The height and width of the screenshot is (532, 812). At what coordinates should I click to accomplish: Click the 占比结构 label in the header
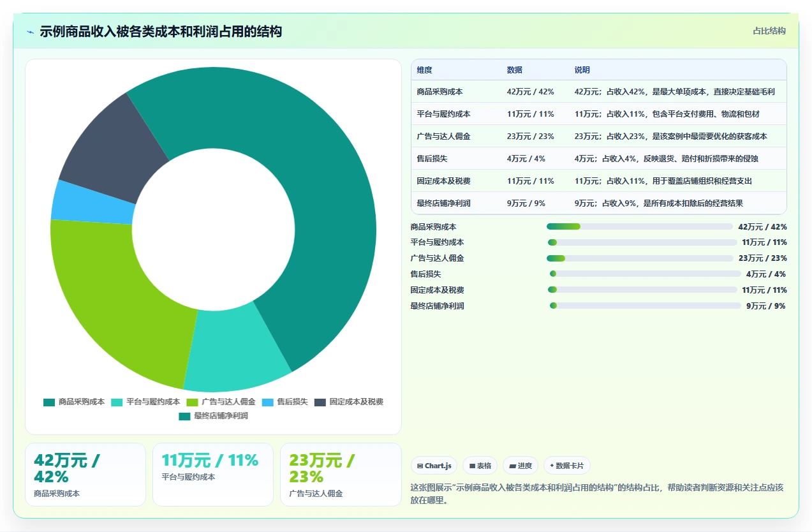coord(769,31)
